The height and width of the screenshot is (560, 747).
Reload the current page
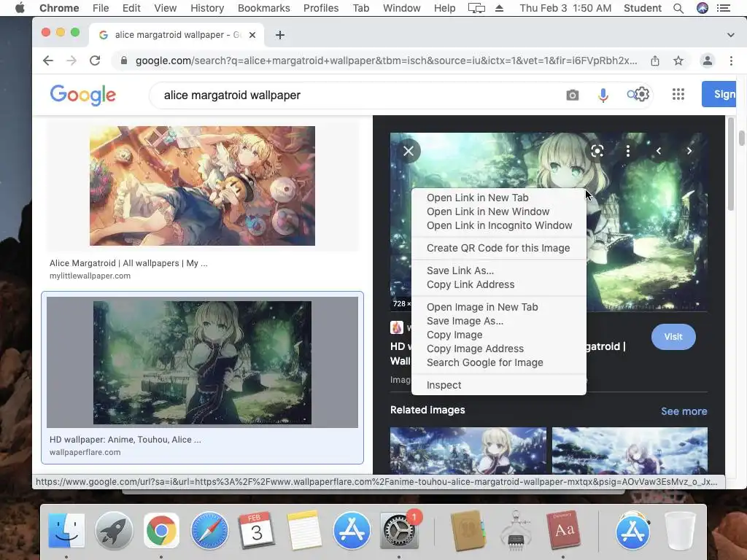pyautogui.click(x=95, y=61)
